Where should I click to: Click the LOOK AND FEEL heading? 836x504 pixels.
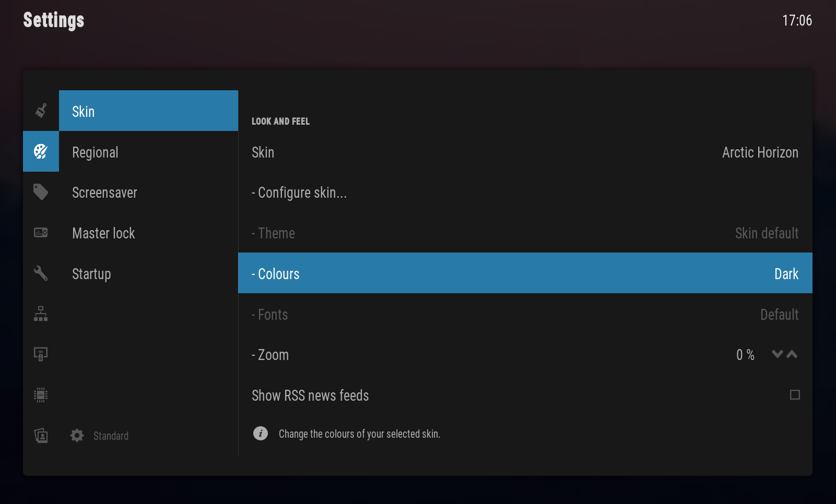click(x=280, y=121)
